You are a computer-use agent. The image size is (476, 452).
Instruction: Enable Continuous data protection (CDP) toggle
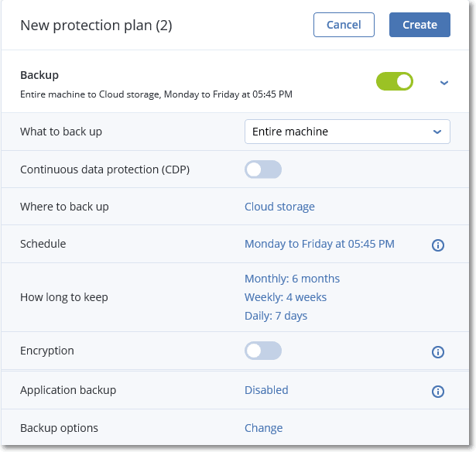(x=263, y=169)
